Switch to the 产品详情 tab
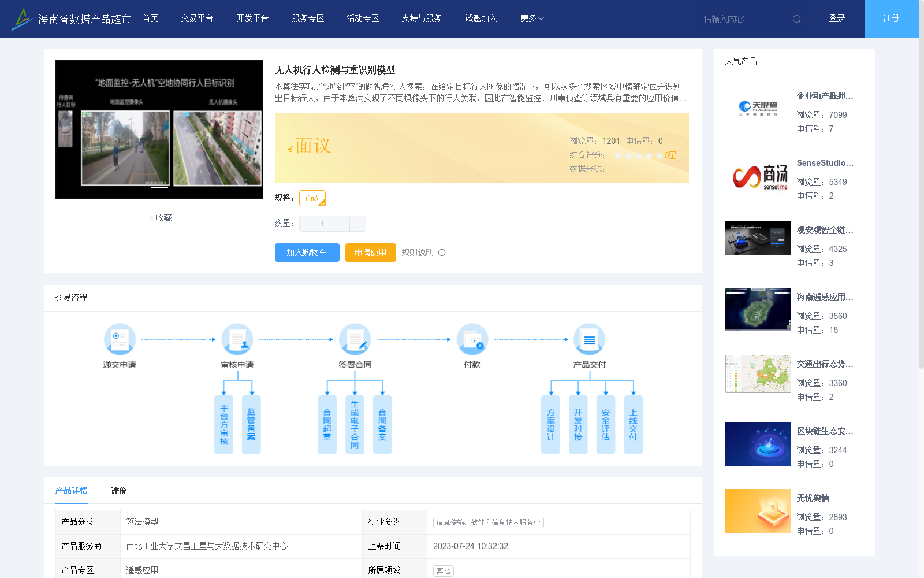This screenshot has width=924, height=578. pos(72,491)
